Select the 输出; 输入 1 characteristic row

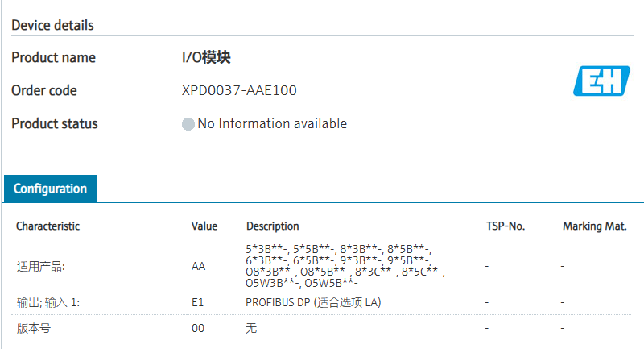pyautogui.click(x=49, y=302)
